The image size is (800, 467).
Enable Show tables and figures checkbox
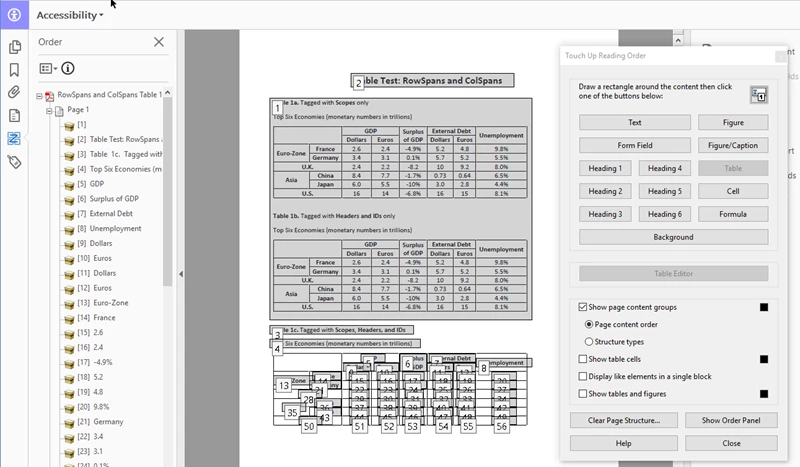click(x=583, y=394)
